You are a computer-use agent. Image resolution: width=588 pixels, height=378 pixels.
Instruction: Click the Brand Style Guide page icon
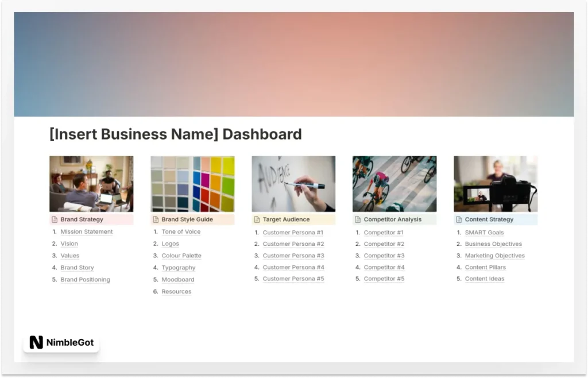pos(156,219)
